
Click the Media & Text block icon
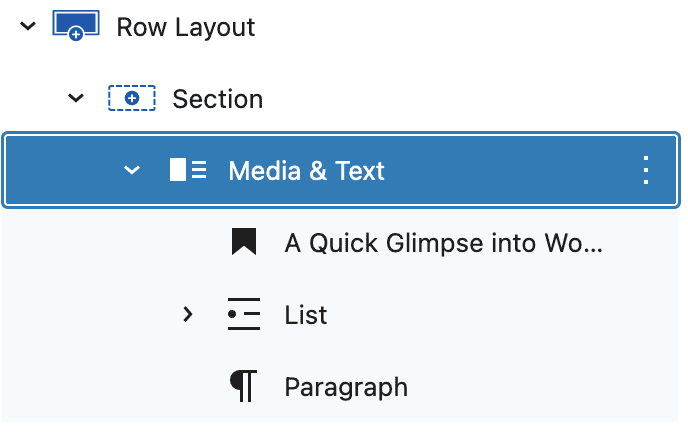[188, 170]
